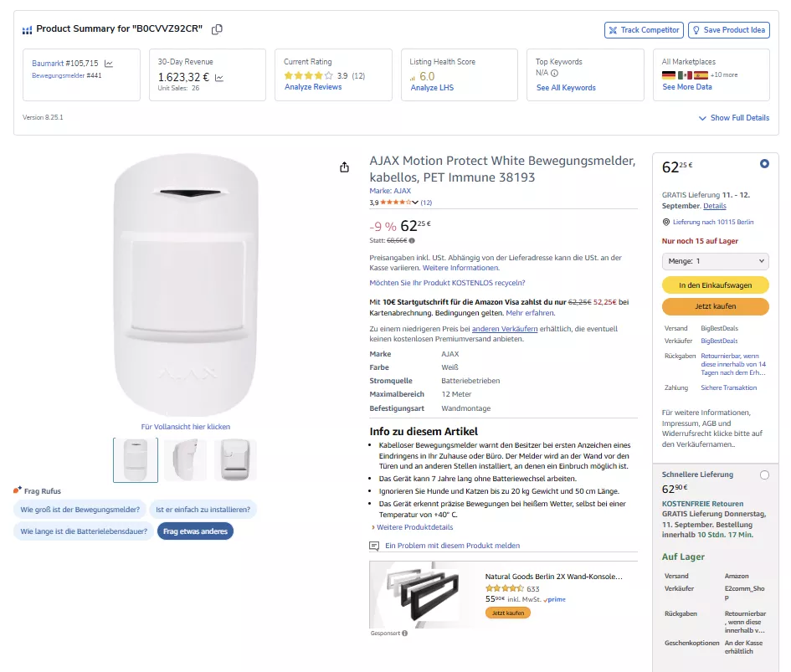Click the share icon beside the product image
The height and width of the screenshot is (672, 791).
(x=344, y=167)
